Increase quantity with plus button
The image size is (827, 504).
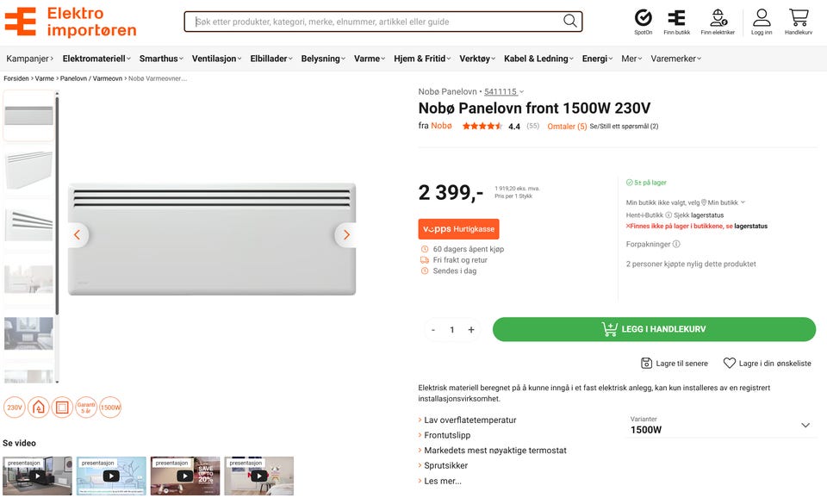pos(471,330)
